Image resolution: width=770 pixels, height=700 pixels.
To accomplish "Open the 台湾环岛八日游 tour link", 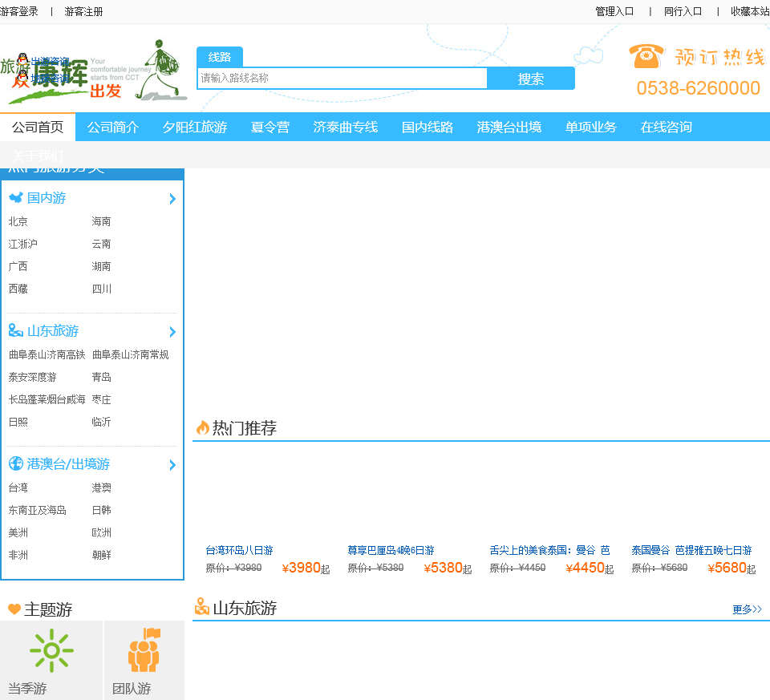I will 239,550.
